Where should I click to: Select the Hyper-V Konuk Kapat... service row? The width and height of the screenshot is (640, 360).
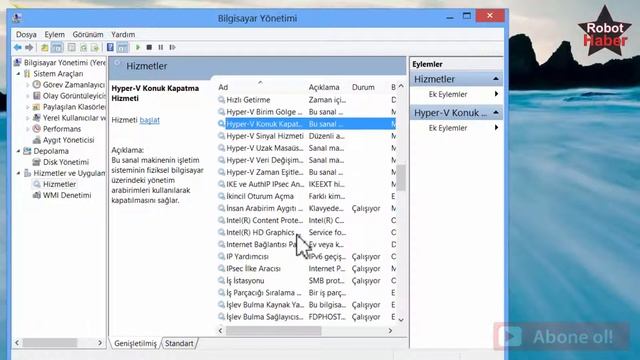click(306, 124)
